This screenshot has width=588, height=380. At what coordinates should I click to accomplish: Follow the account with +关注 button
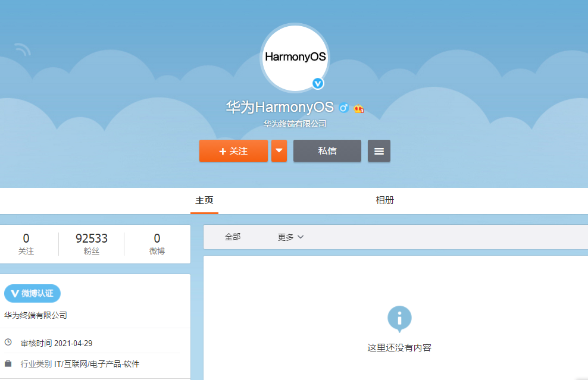pyautogui.click(x=233, y=151)
